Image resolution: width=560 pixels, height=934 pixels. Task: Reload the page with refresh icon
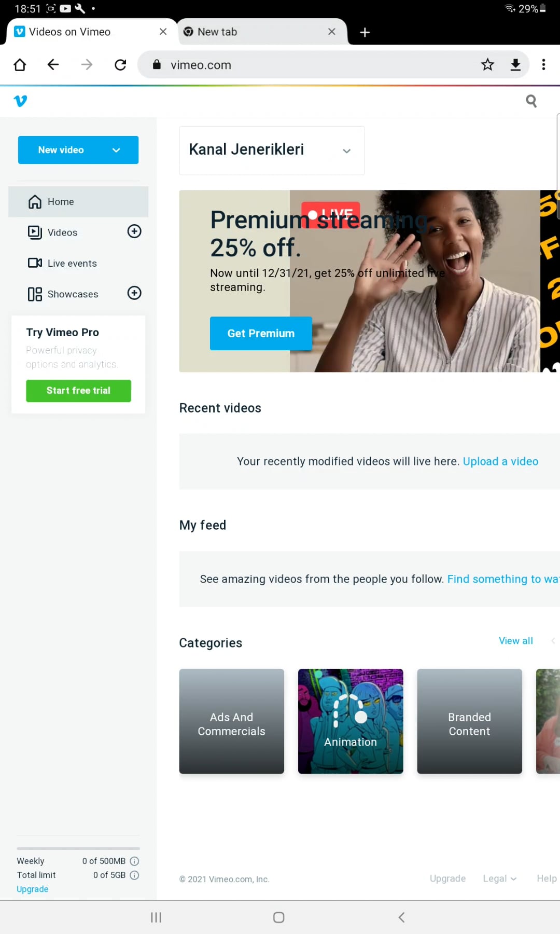click(x=120, y=65)
